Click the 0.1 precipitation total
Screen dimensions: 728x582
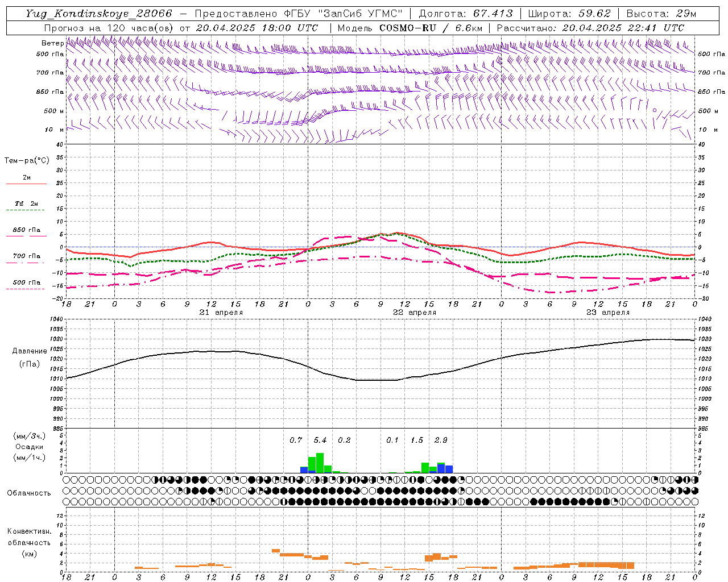(x=392, y=440)
